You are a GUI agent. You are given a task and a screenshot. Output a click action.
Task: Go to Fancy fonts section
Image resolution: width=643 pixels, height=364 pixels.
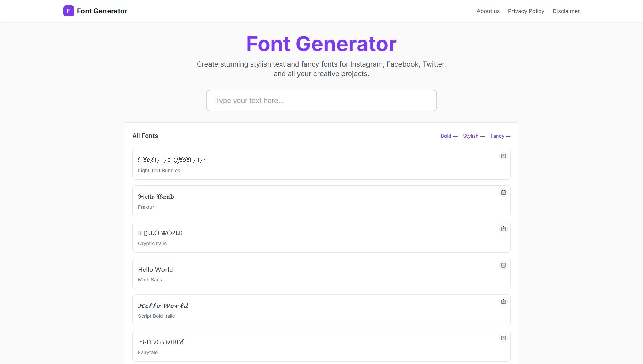[500, 136]
